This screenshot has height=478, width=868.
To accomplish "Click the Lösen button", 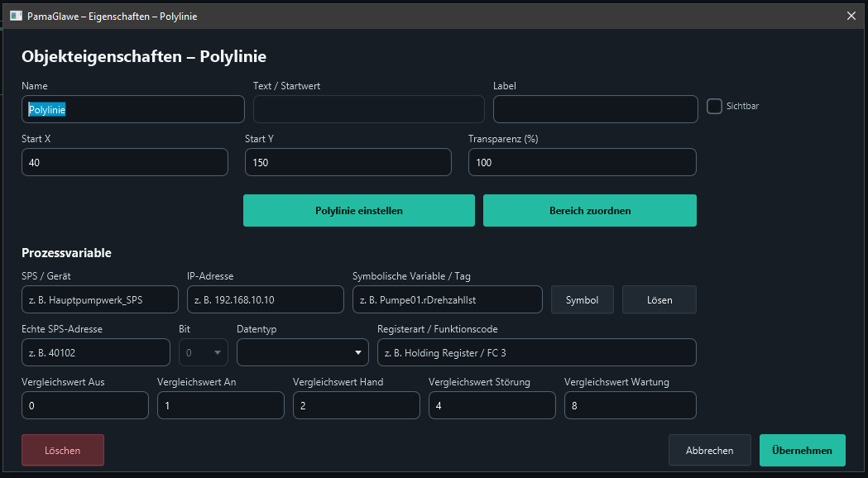I will coord(659,300).
